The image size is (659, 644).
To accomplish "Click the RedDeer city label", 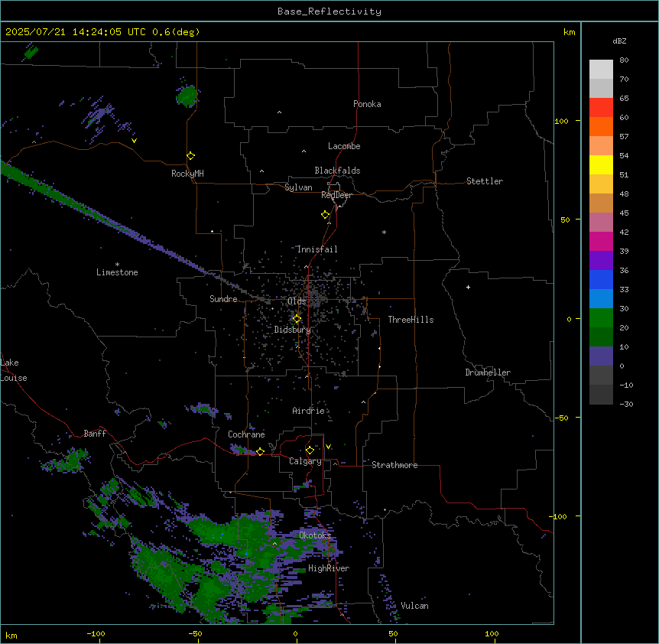I will tap(336, 195).
